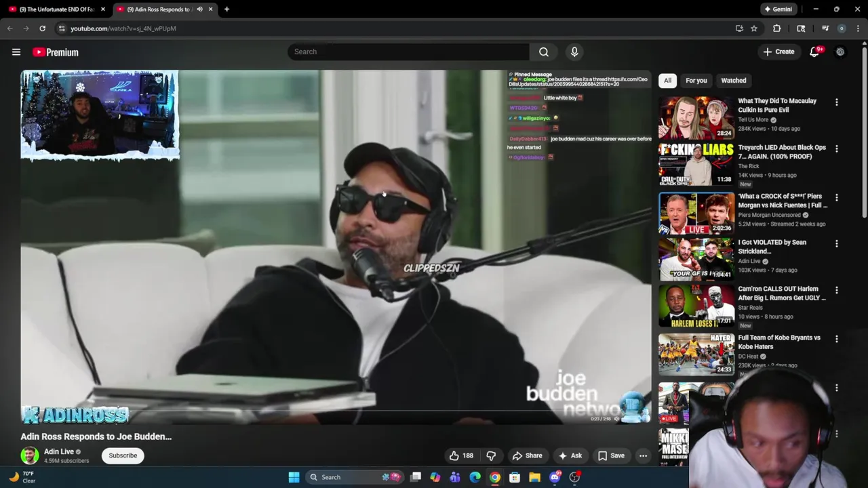Open options for Treyarch LIED video
This screenshot has height=488, width=868.
tap(836, 148)
